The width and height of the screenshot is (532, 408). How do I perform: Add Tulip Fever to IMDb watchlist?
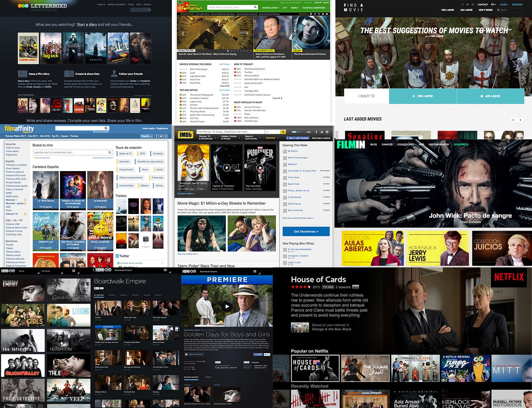285,178
